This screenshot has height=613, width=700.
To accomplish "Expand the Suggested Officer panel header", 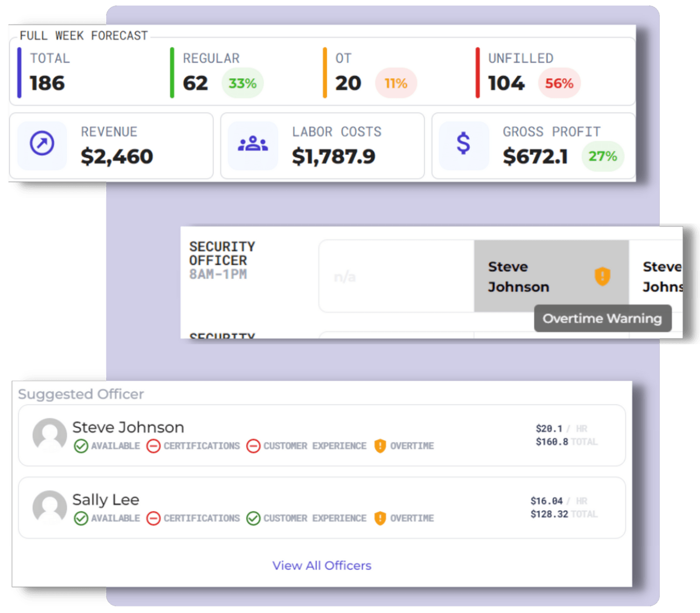I will (x=81, y=394).
